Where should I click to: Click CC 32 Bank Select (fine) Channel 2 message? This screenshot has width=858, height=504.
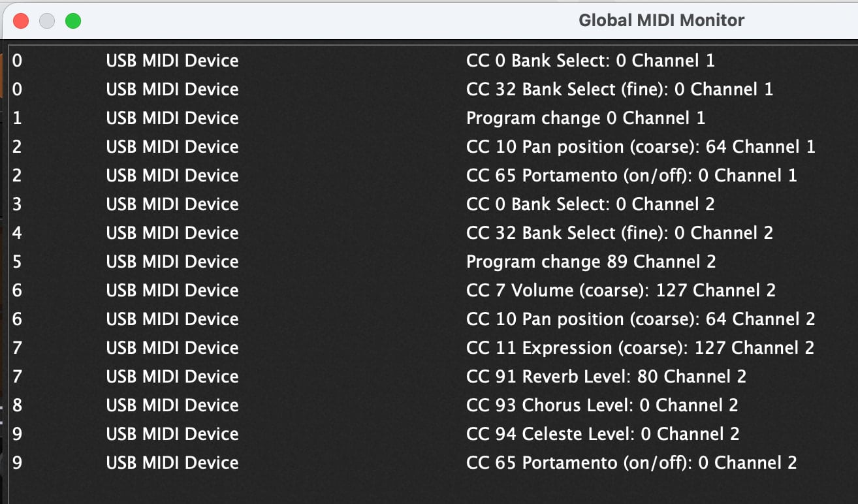click(619, 233)
